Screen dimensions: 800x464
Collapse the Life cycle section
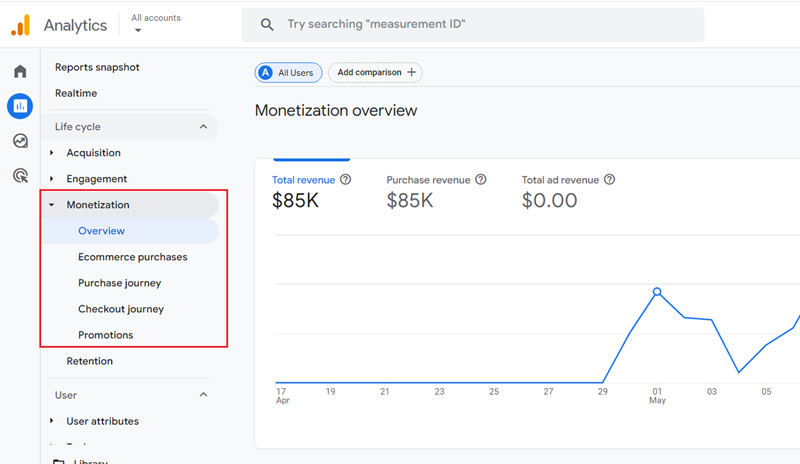pos(203,127)
